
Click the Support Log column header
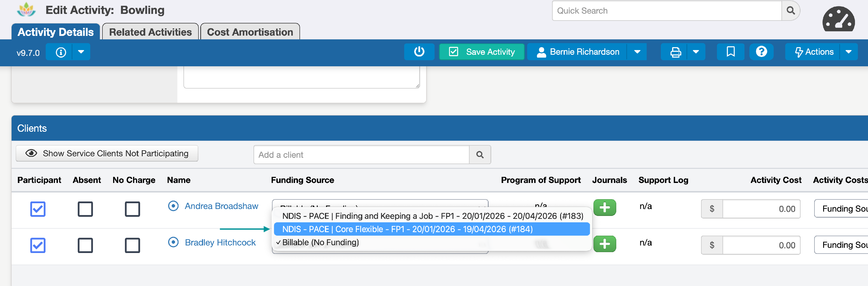[663, 180]
